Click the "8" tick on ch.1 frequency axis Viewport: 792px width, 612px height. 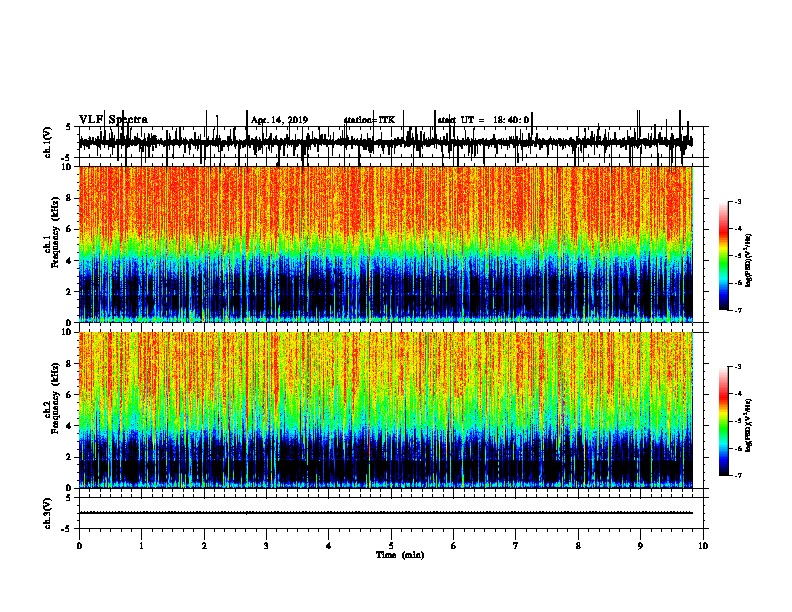pyautogui.click(x=70, y=198)
